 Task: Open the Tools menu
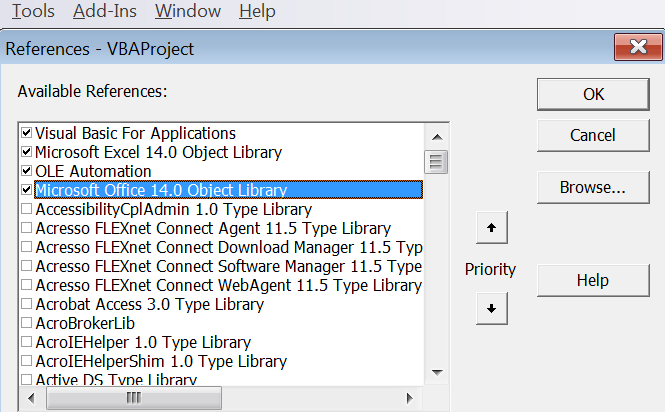(x=33, y=11)
